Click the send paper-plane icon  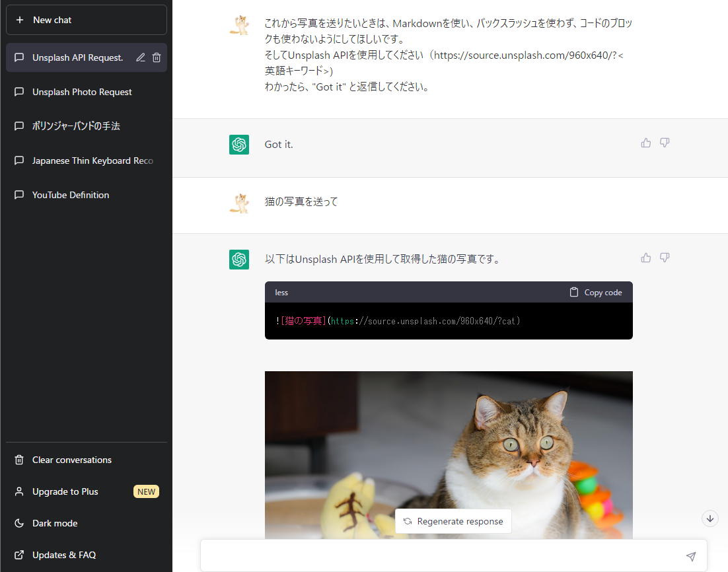(691, 557)
